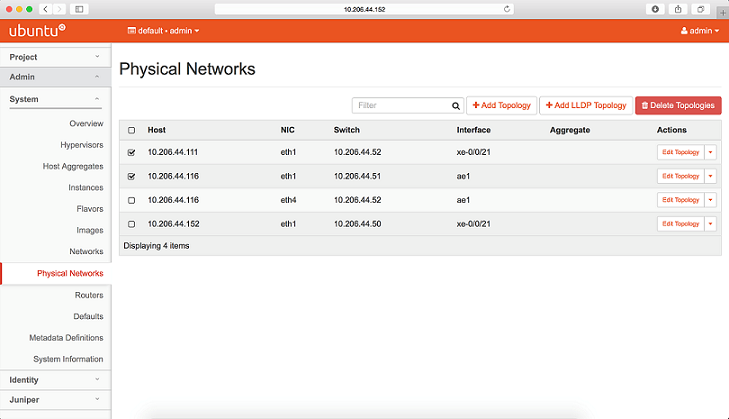Expand the Identity sidebar section
This screenshot has height=419, width=729.
tap(55, 380)
